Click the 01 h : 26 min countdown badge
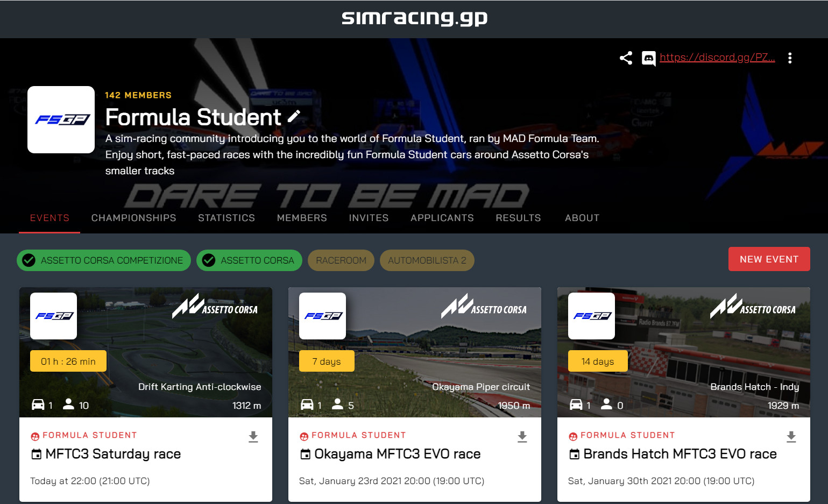The width and height of the screenshot is (828, 504). tap(68, 361)
